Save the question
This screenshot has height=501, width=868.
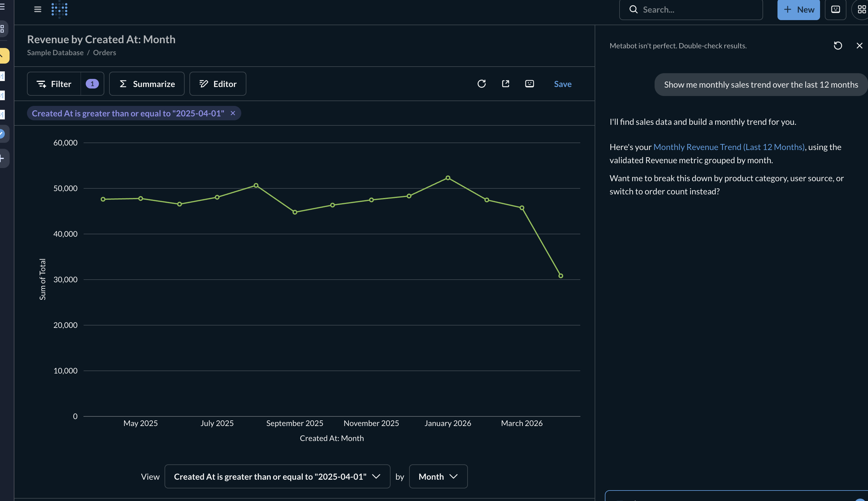[x=563, y=84]
